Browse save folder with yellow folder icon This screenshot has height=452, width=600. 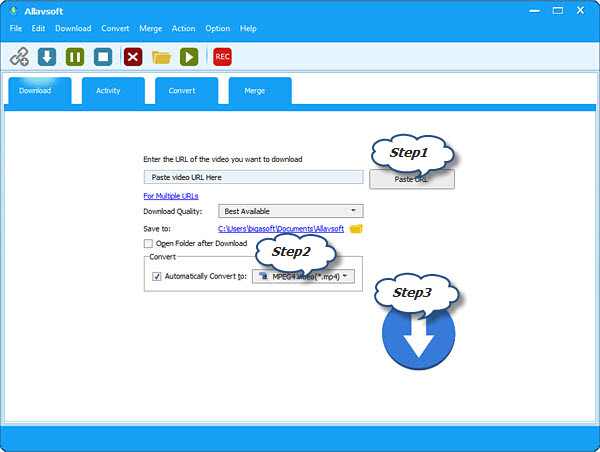356,228
